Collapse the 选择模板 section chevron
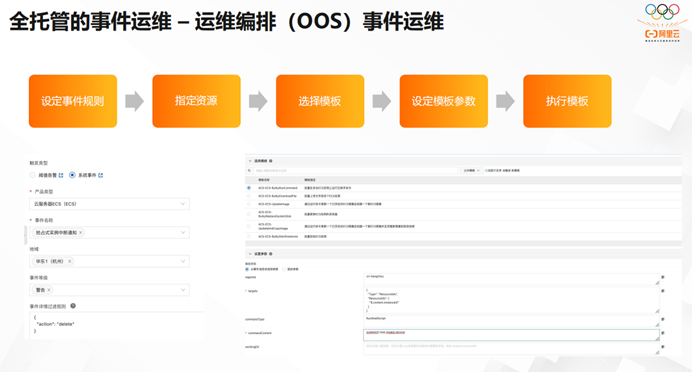The image size is (692, 372). (x=250, y=161)
